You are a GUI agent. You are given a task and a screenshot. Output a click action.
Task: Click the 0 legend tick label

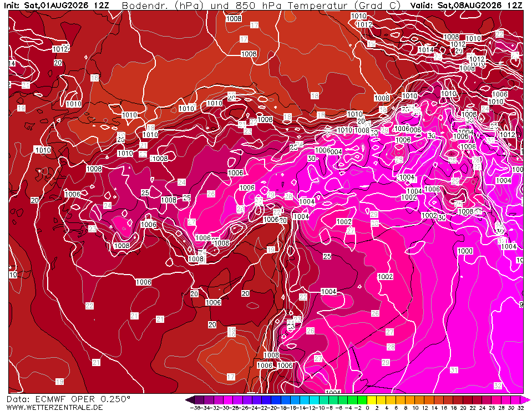tap(367, 408)
